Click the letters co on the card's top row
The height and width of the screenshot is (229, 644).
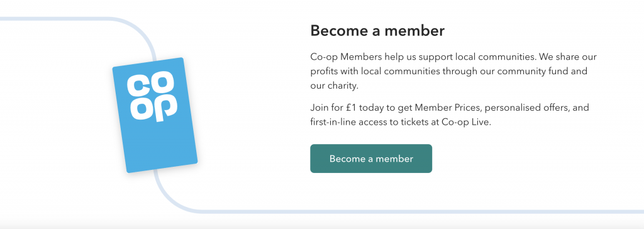(149, 86)
